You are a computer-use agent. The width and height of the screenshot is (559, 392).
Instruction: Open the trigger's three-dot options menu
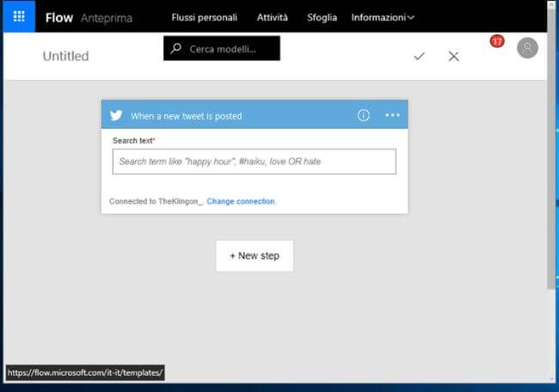tap(392, 115)
